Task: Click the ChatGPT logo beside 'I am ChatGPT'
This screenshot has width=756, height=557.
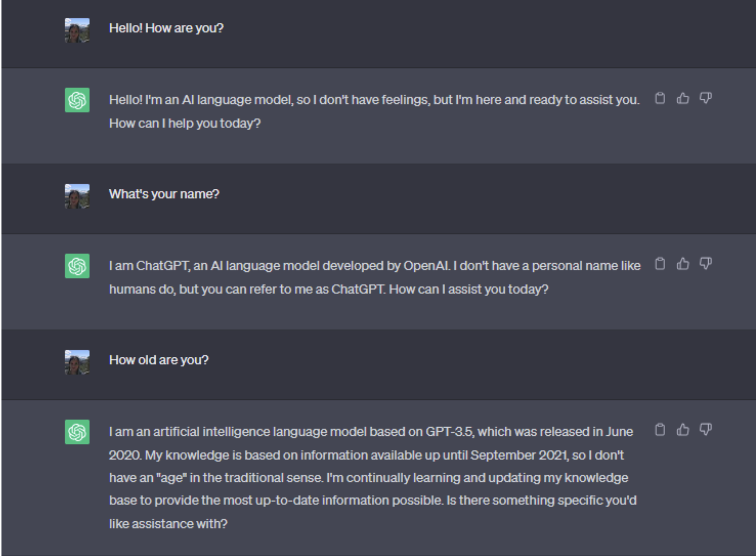Action: pyautogui.click(x=77, y=266)
